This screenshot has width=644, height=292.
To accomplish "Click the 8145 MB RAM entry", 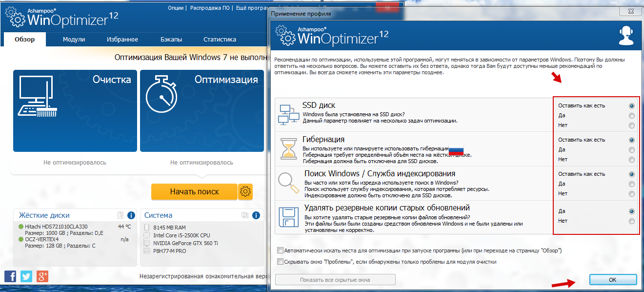I will tap(169, 228).
